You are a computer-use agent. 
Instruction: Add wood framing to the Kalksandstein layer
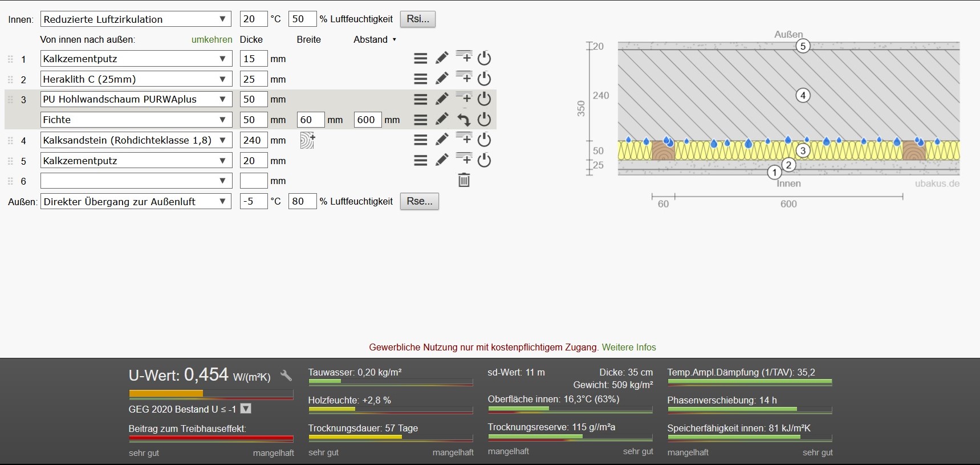pyautogui.click(x=307, y=140)
